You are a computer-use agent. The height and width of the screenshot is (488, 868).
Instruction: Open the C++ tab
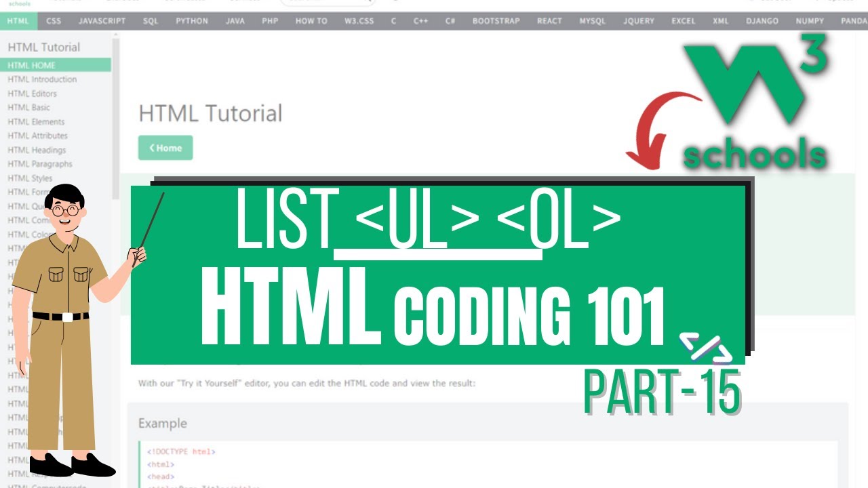click(x=420, y=21)
